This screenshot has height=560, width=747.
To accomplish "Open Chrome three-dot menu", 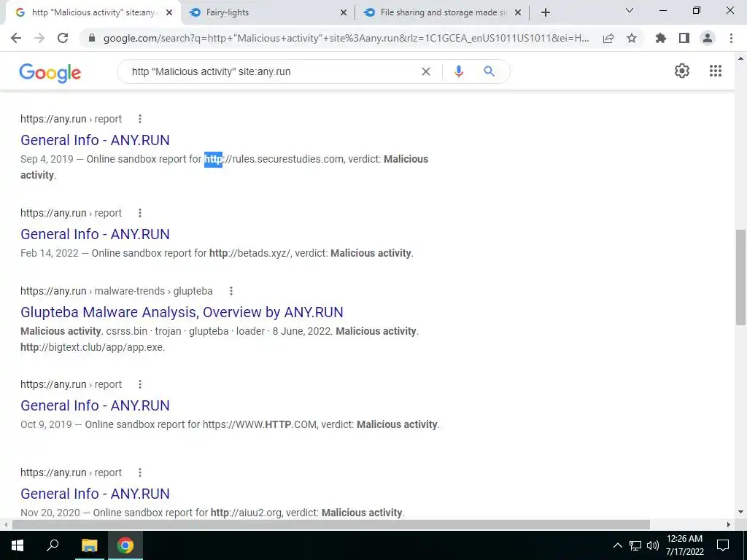I will pyautogui.click(x=731, y=38).
